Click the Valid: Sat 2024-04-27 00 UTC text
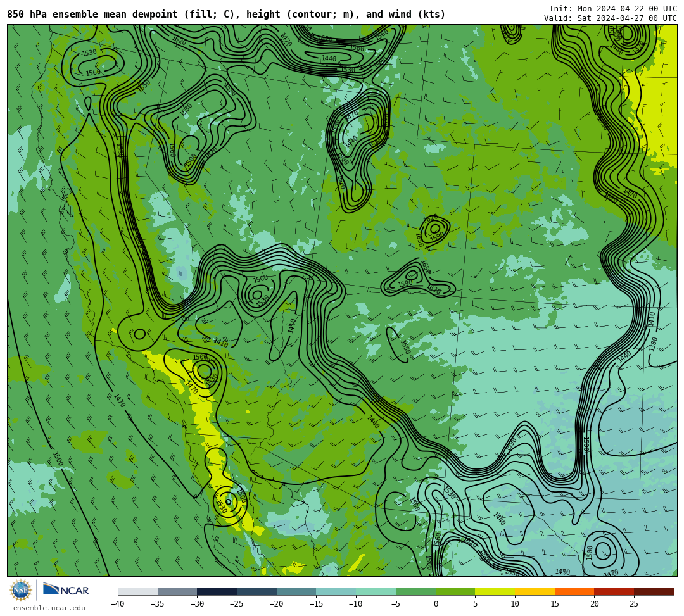 pos(611,18)
